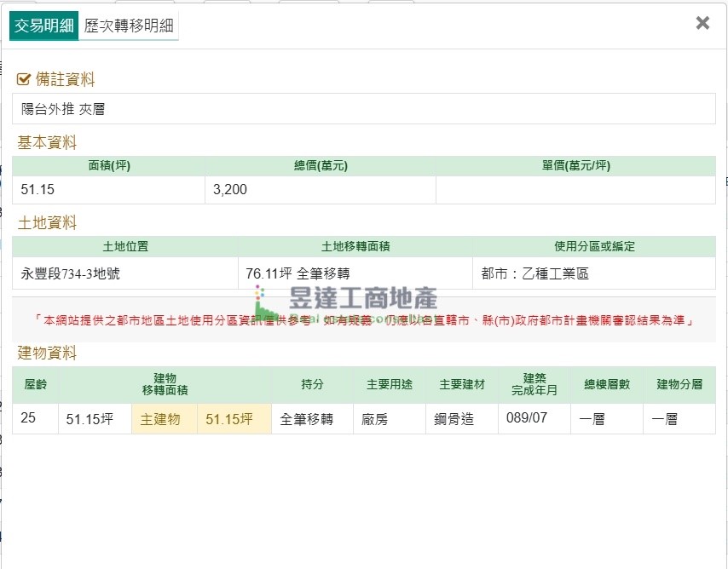This screenshot has width=728, height=569.
Task: Click the 鋼骨造 building material cell
Action: (461, 419)
